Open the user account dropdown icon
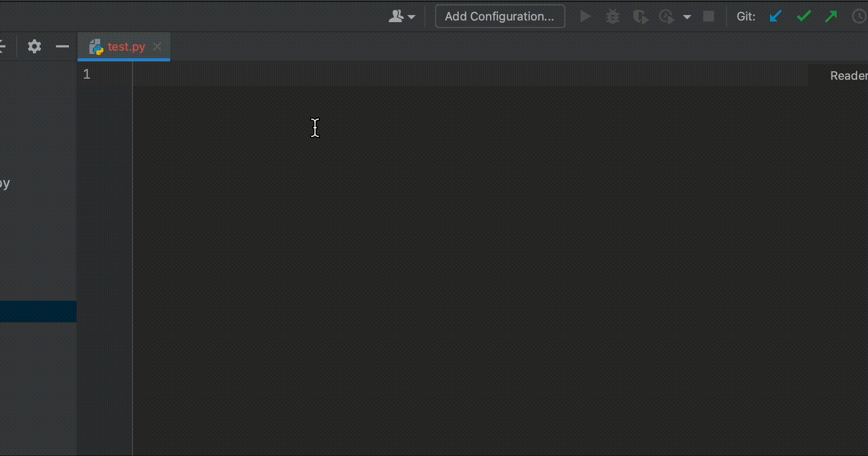868x456 pixels. tap(402, 17)
